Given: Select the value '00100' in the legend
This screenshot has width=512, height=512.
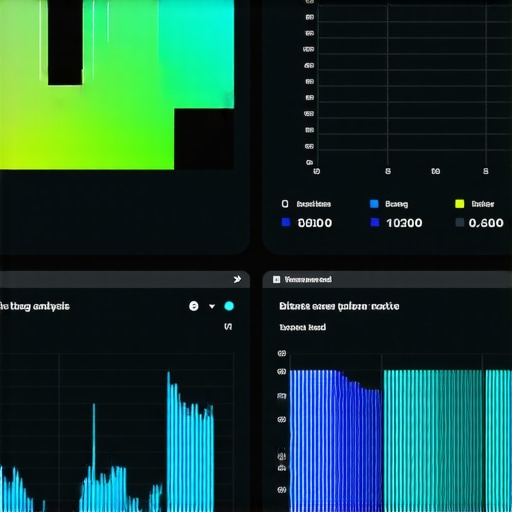Looking at the screenshot, I should tap(315, 223).
